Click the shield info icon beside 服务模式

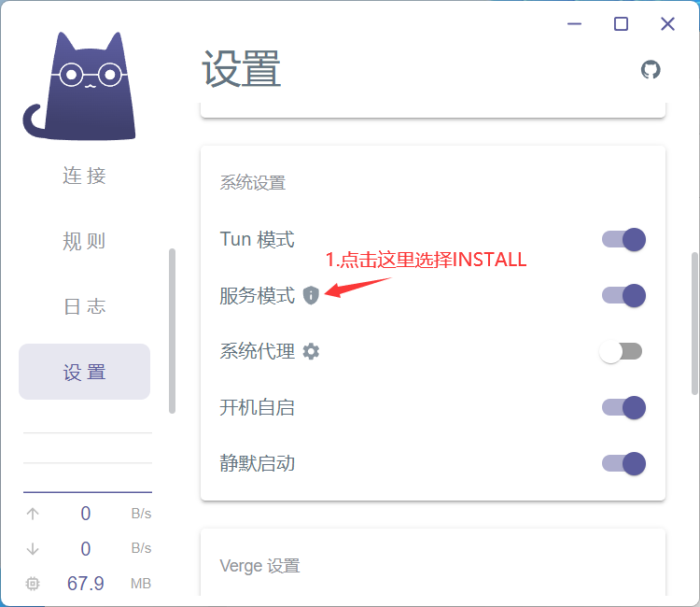pos(311,295)
